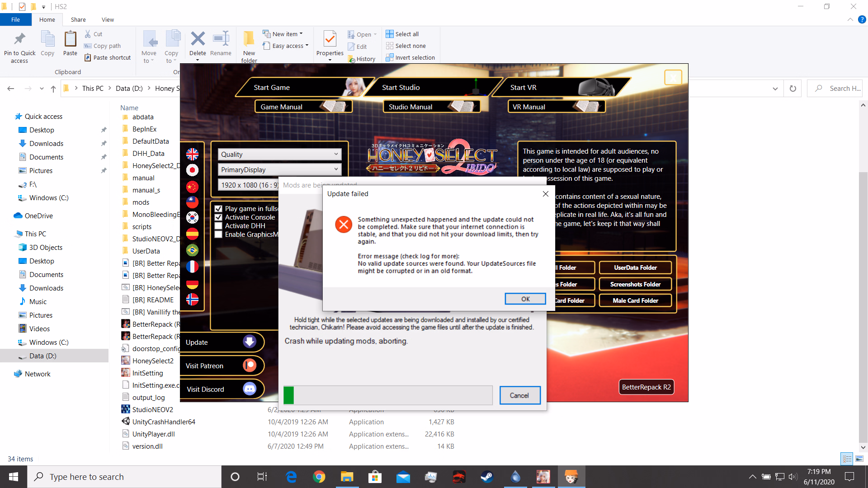Click the Start Game launcher button
868x488 pixels.
coord(304,87)
